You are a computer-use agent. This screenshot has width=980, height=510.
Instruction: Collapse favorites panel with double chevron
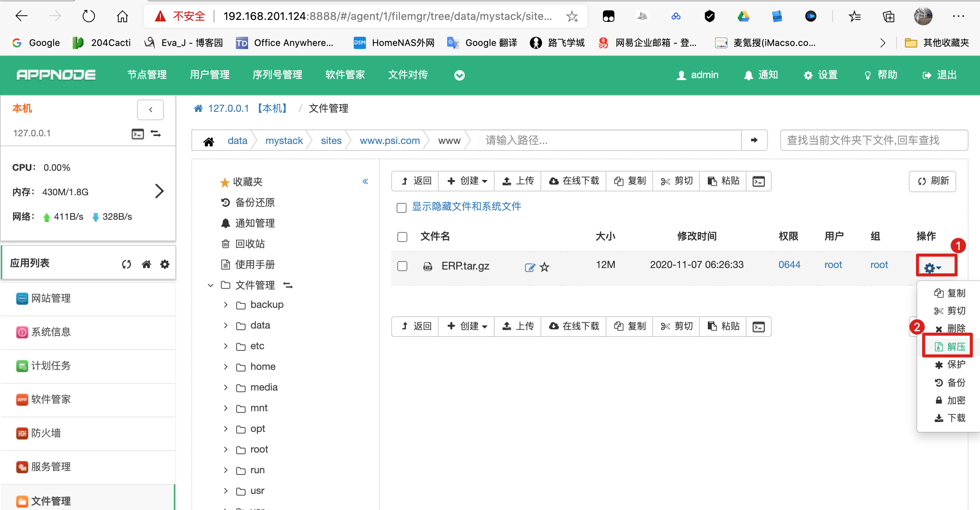pyautogui.click(x=365, y=181)
